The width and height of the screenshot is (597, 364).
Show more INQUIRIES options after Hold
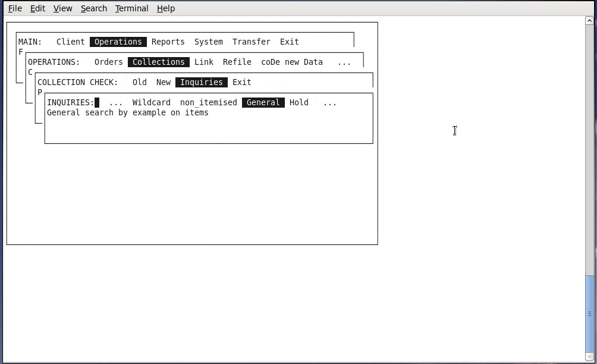click(329, 102)
